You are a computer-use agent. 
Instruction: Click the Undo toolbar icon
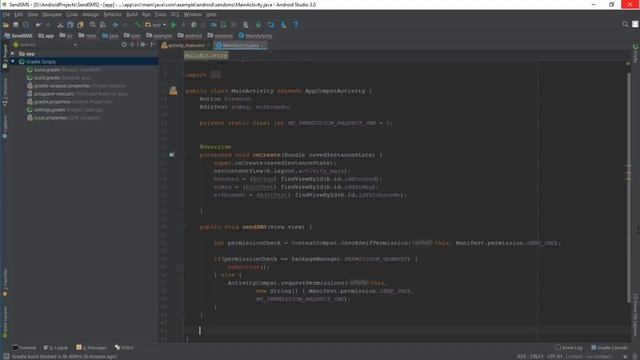[x=38, y=25]
